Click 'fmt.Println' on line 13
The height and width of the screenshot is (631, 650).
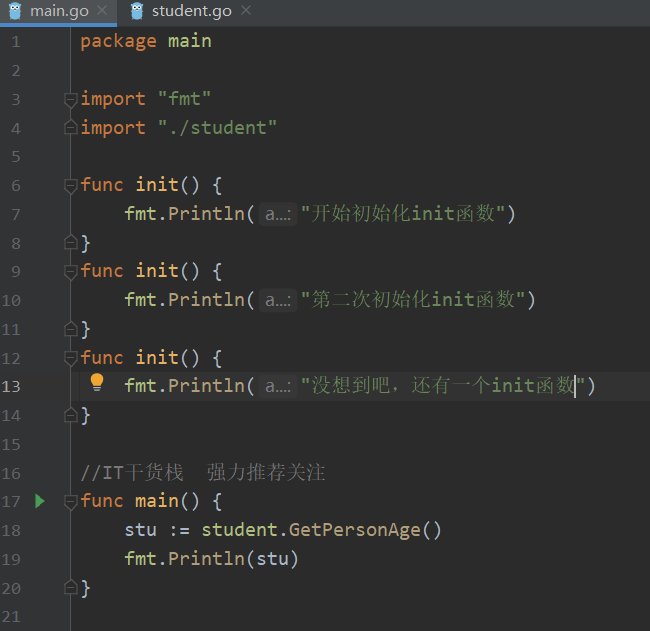[x=184, y=386]
